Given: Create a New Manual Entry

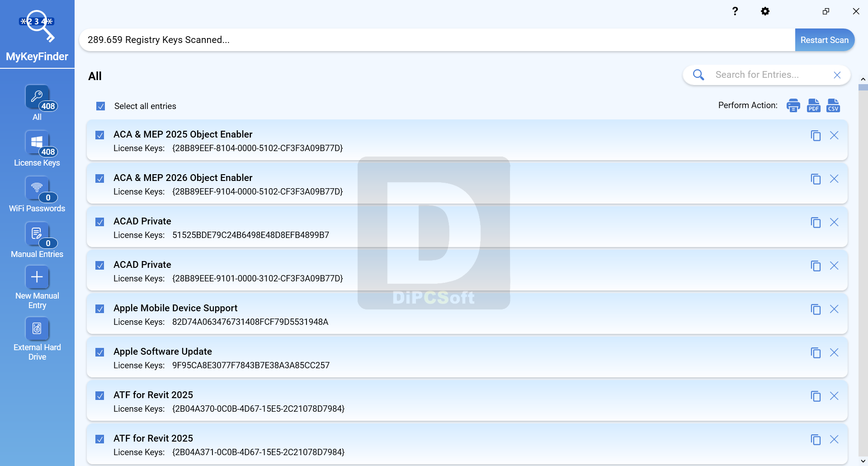Looking at the screenshot, I should click(x=37, y=287).
